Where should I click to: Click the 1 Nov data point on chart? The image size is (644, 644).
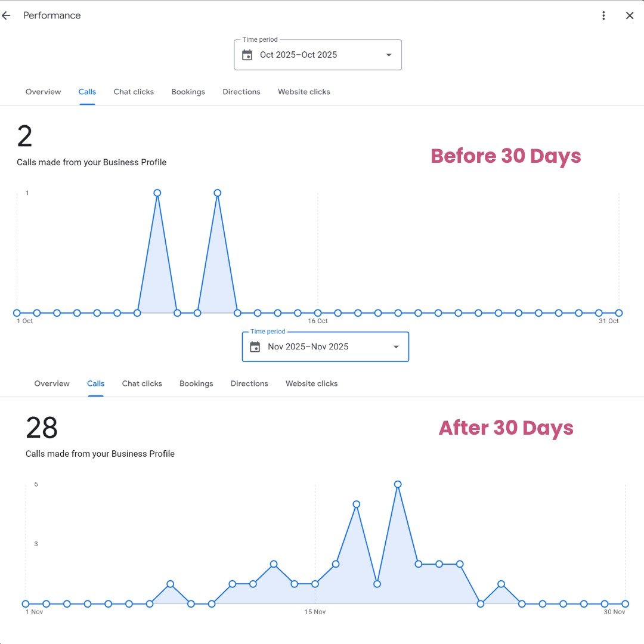pyautogui.click(x=26, y=604)
